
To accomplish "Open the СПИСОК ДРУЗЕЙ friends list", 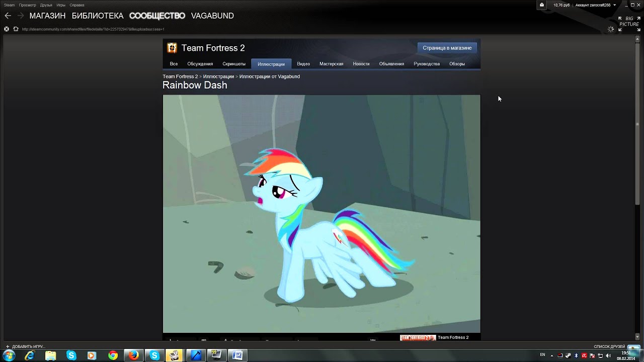I will (x=609, y=346).
